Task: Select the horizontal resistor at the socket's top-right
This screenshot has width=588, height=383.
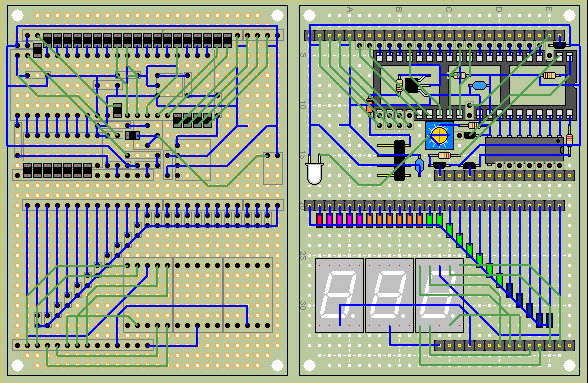Action: click(x=549, y=75)
